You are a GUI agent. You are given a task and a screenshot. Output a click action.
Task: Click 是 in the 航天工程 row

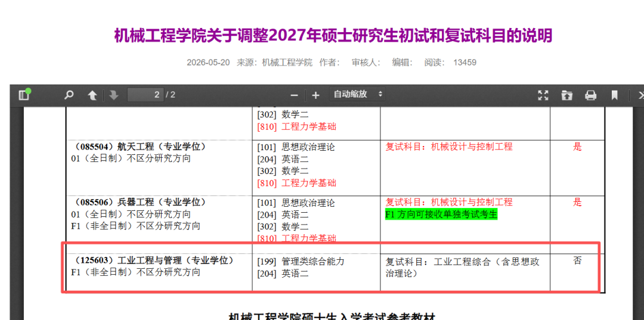click(577, 147)
